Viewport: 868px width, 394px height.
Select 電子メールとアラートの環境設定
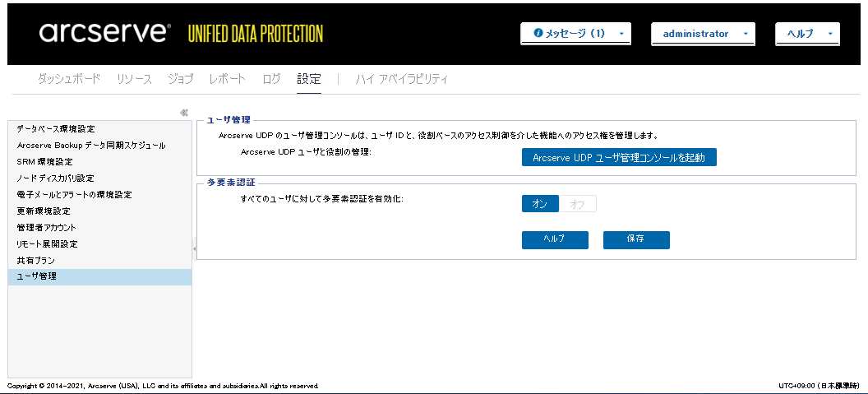tap(99, 194)
